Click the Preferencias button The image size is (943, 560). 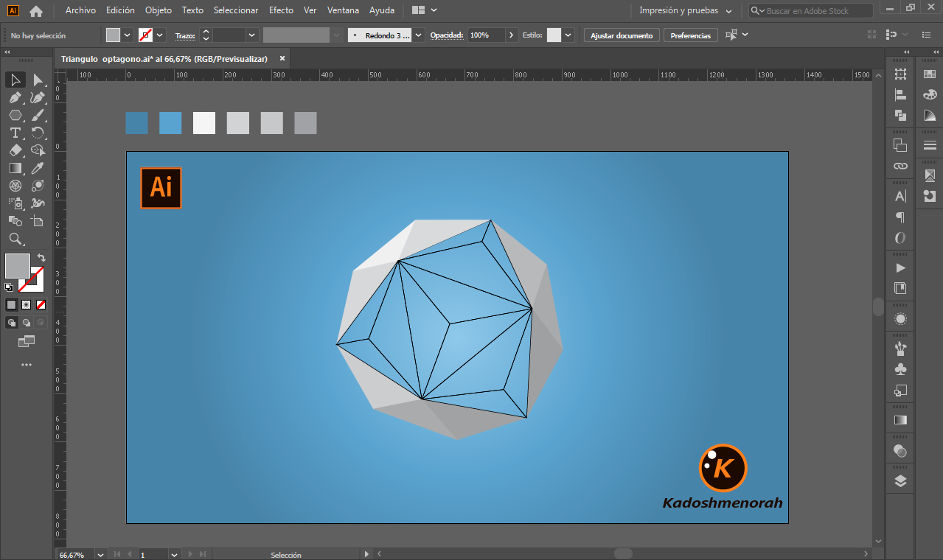point(691,35)
